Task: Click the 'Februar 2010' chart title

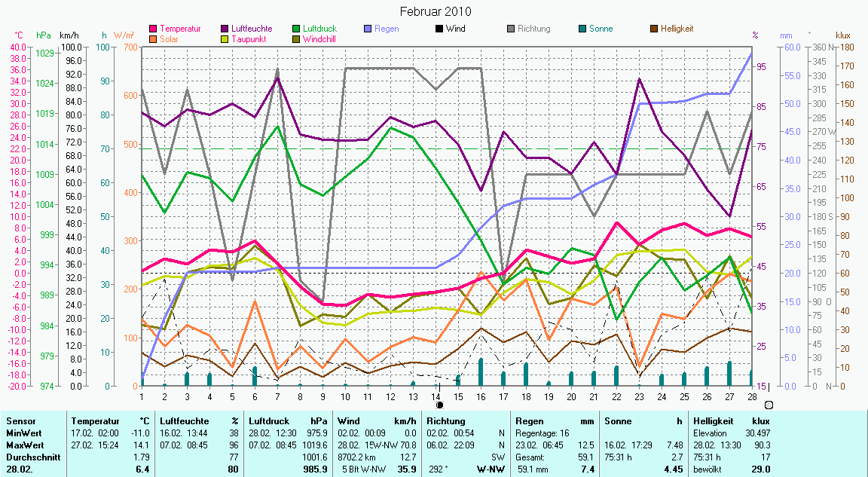Action: pyautogui.click(x=434, y=11)
